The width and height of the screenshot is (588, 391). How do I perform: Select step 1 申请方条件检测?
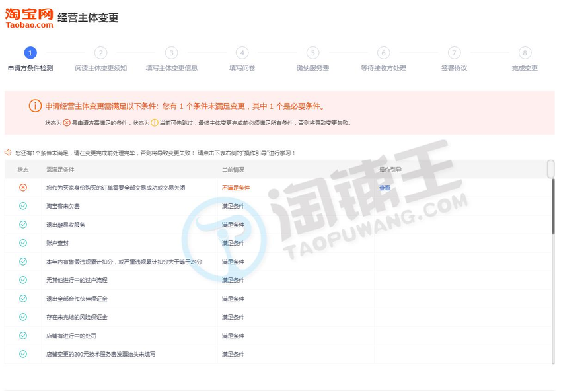pos(30,53)
